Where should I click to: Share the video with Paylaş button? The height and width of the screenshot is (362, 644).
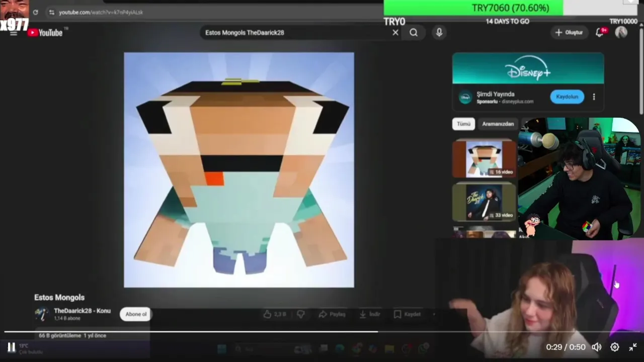[x=332, y=314]
